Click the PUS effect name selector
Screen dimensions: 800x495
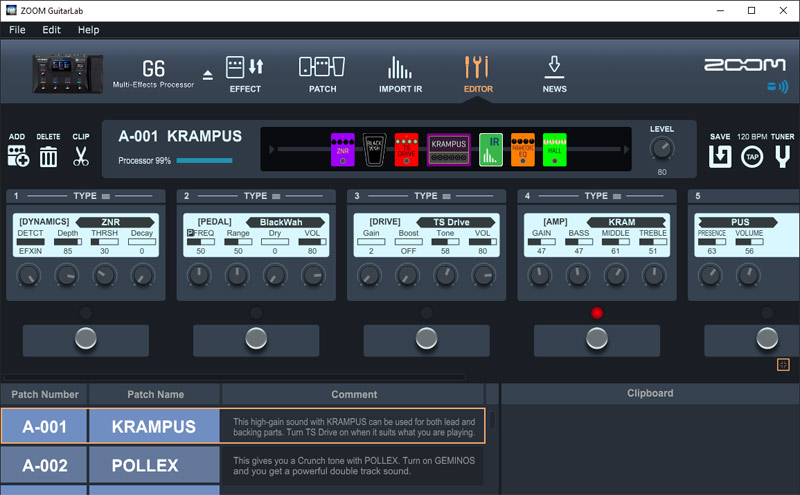click(738, 222)
